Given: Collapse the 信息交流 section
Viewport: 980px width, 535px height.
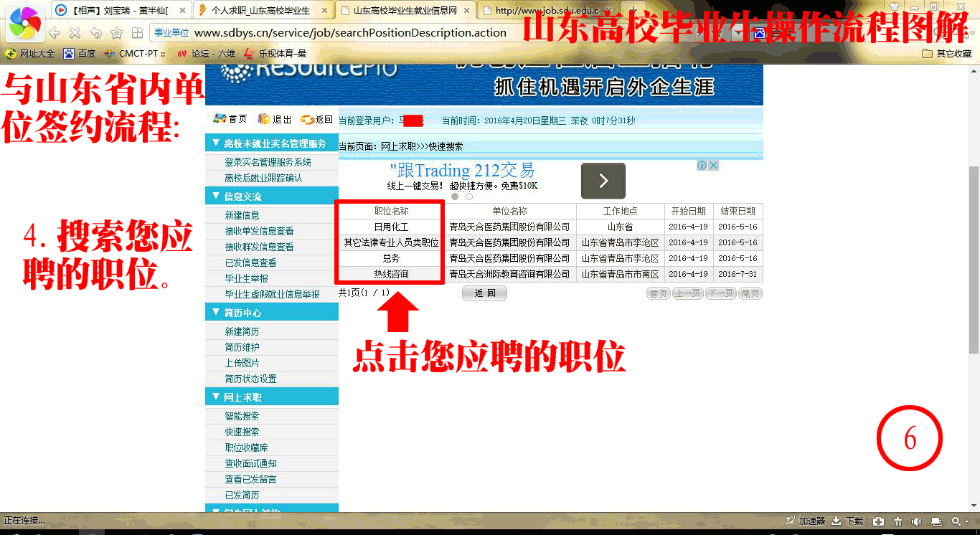Looking at the screenshot, I should point(272,196).
